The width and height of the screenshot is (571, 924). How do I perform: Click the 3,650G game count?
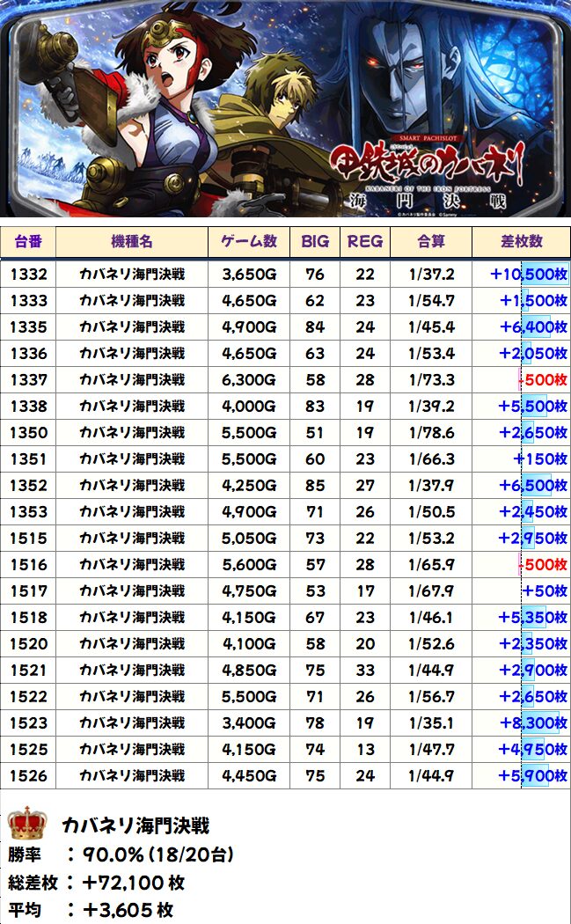[249, 274]
